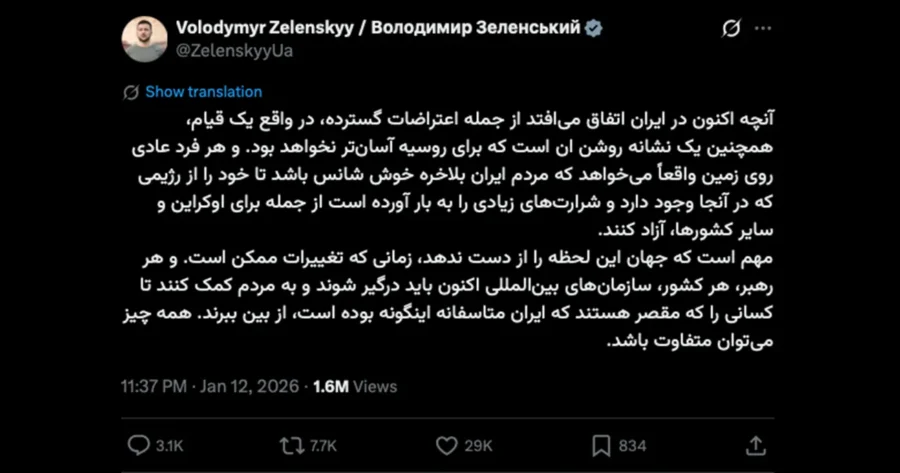Screen dimensions: 900x473
Task: Open Zelenskyy's profile picture
Action: coord(145,39)
